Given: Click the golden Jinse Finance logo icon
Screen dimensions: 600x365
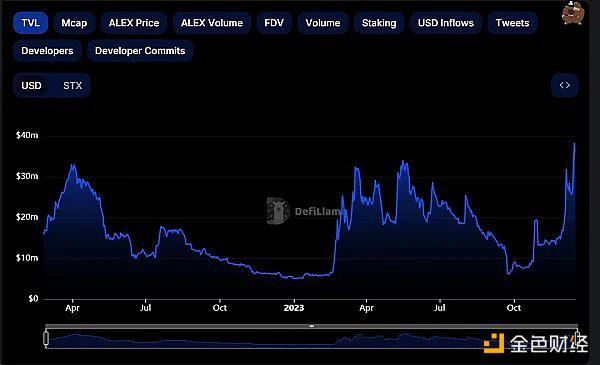Looking at the screenshot, I should (x=494, y=343).
